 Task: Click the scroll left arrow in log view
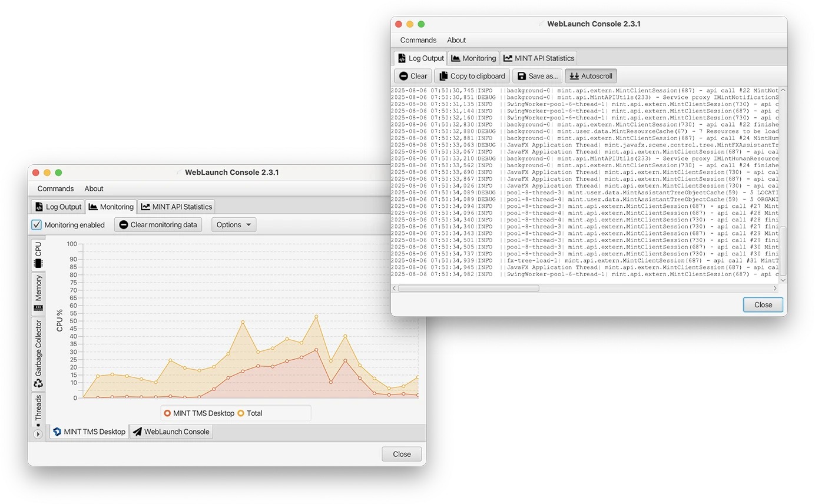(x=395, y=288)
